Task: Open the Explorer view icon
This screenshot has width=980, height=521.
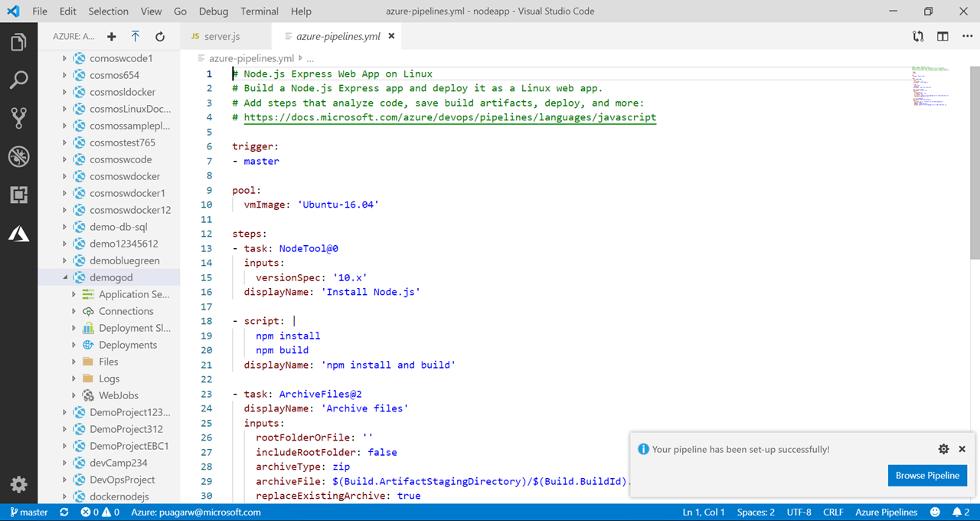Action: coord(18,42)
